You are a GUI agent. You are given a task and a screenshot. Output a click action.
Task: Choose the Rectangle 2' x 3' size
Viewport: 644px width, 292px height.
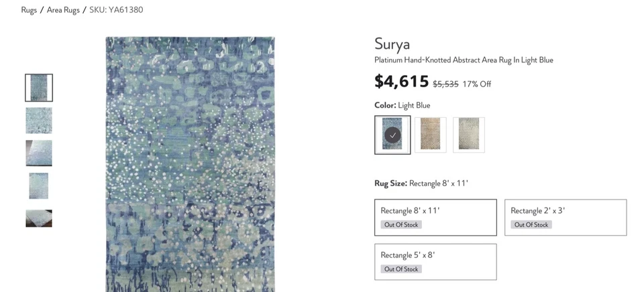coord(566,217)
